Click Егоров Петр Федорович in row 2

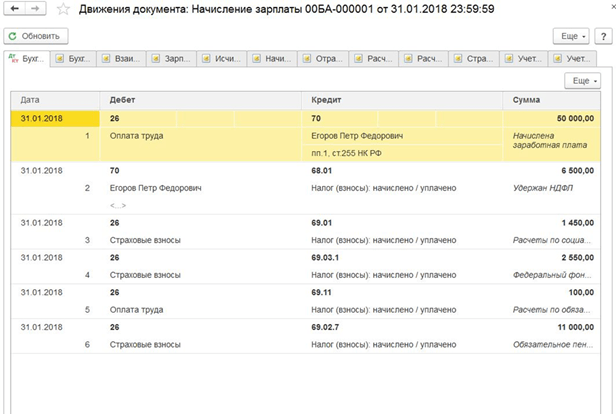click(155, 188)
